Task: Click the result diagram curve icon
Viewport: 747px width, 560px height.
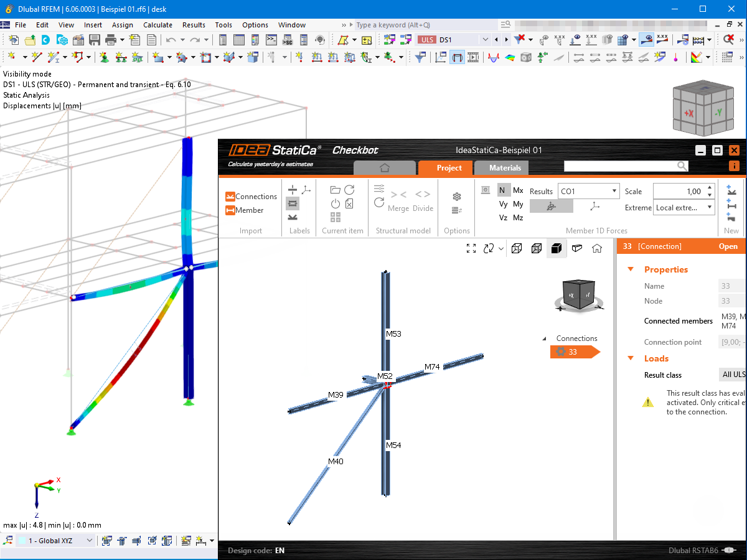Action: coord(494,57)
